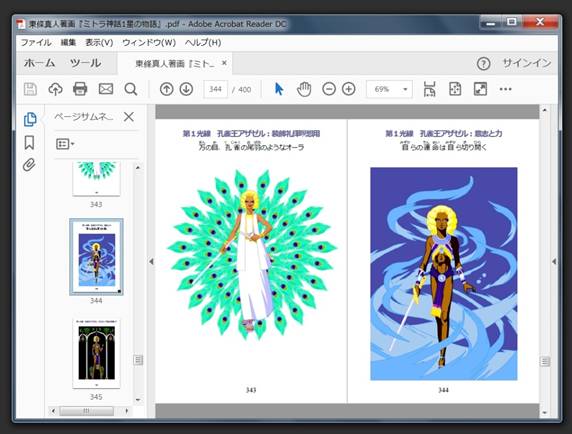Go to previous page up-arrow icon

[166, 89]
